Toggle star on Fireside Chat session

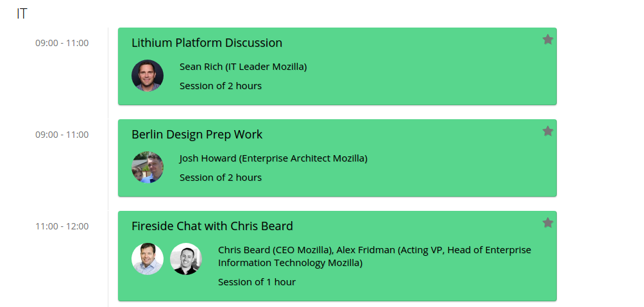(x=548, y=222)
